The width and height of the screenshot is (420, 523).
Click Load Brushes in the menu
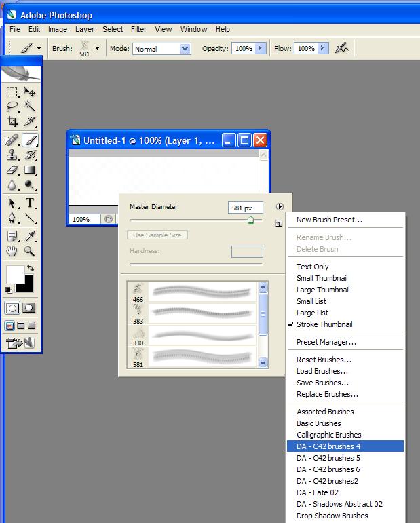tap(322, 371)
